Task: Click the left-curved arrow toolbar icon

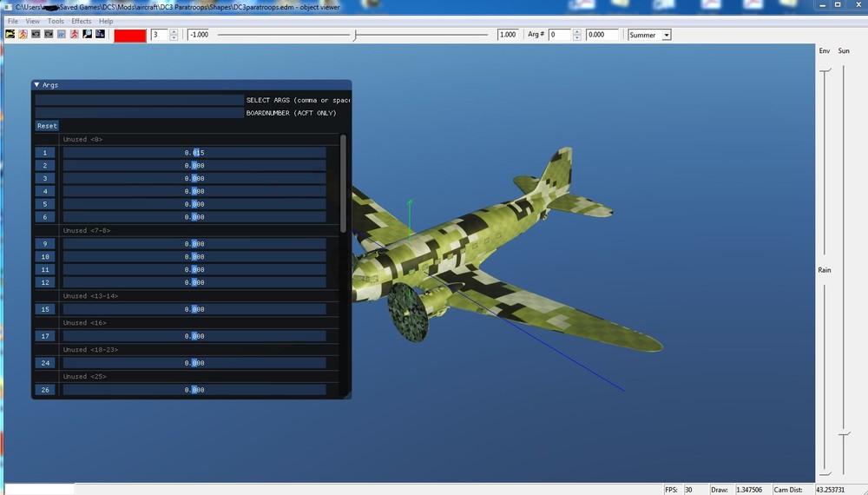Action: [36, 35]
